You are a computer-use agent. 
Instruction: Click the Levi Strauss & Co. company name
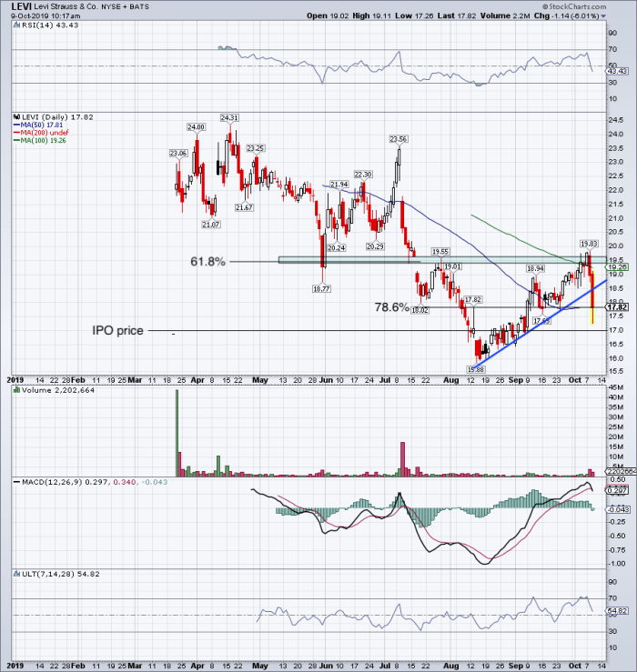tap(66, 7)
